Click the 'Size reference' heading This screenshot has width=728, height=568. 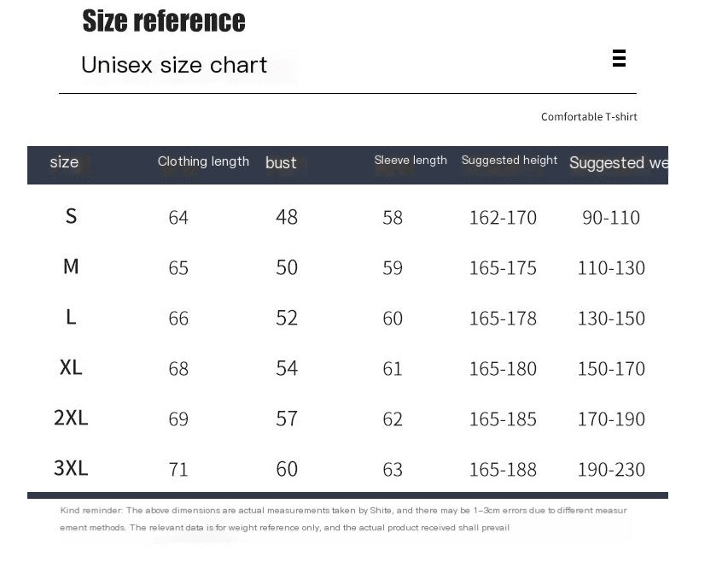coord(163,20)
